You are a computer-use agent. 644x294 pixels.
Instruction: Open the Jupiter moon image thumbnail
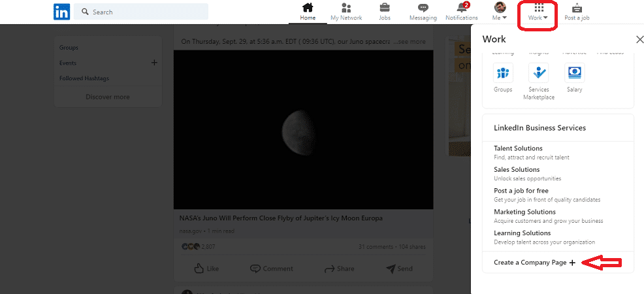pyautogui.click(x=303, y=129)
